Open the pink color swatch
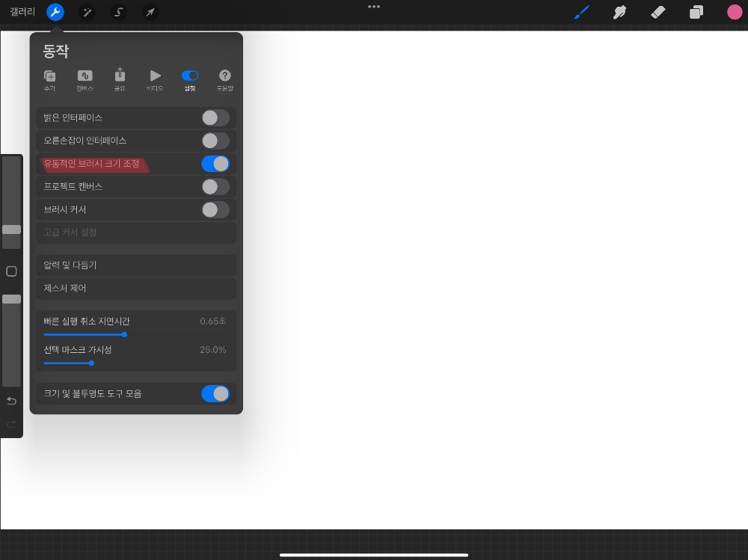 (x=735, y=12)
